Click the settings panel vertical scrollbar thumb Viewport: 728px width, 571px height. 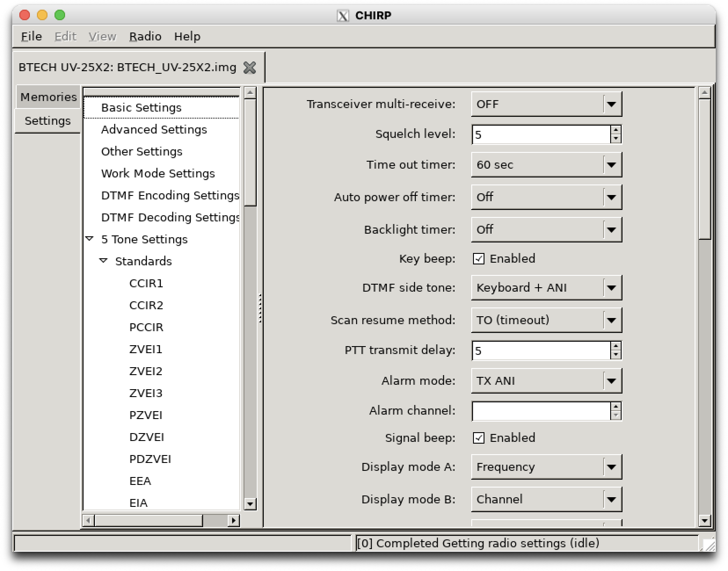tap(705, 169)
